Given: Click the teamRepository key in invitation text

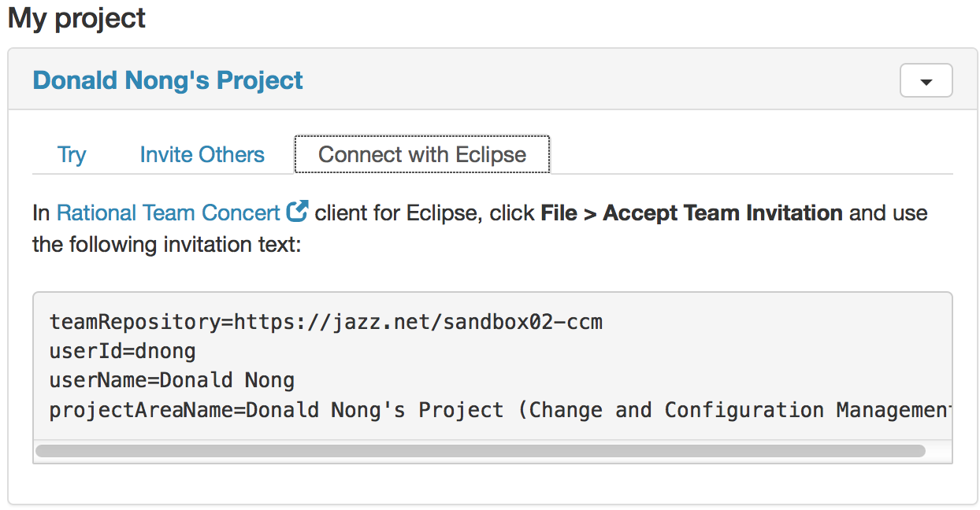Looking at the screenshot, I should tap(136, 322).
